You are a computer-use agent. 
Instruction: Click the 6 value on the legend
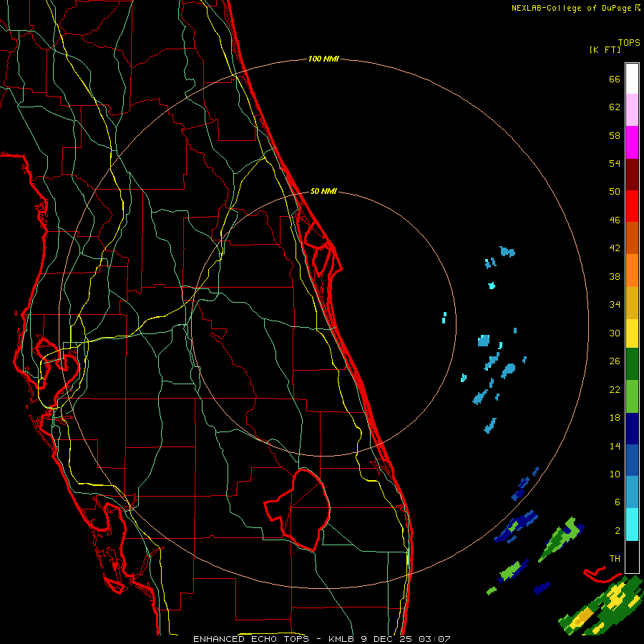click(618, 502)
